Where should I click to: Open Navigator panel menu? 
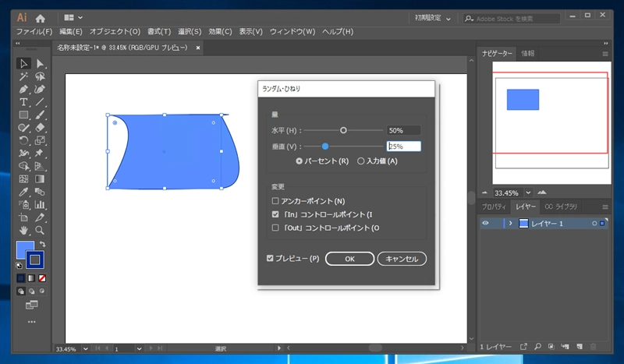click(x=605, y=54)
